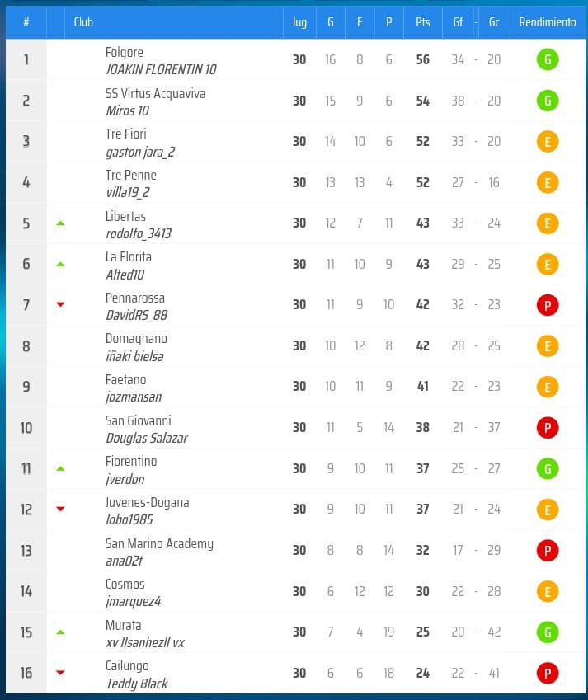Click the green up arrow beside La Florita
588x700 pixels.
(x=59, y=264)
